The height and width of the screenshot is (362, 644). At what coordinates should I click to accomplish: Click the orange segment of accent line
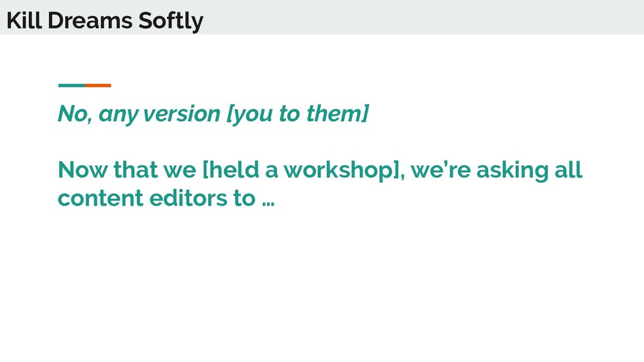click(x=98, y=85)
